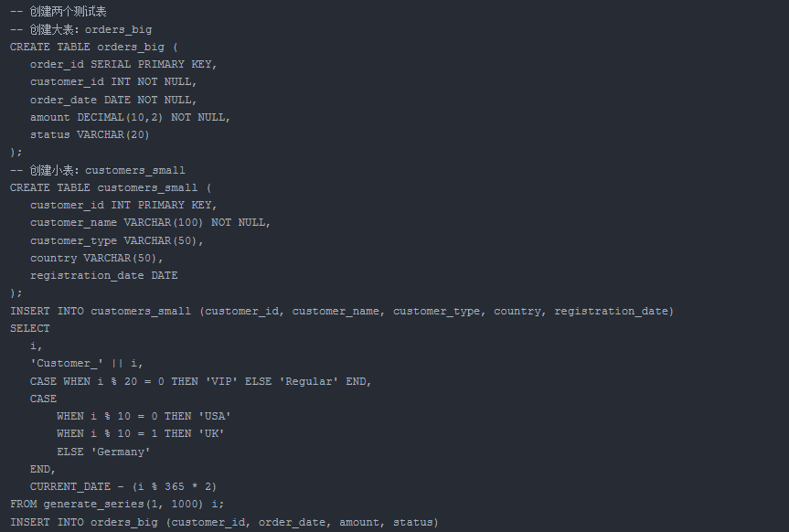
Task: Click the WHEN line returning 'USA'
Action: (140, 416)
